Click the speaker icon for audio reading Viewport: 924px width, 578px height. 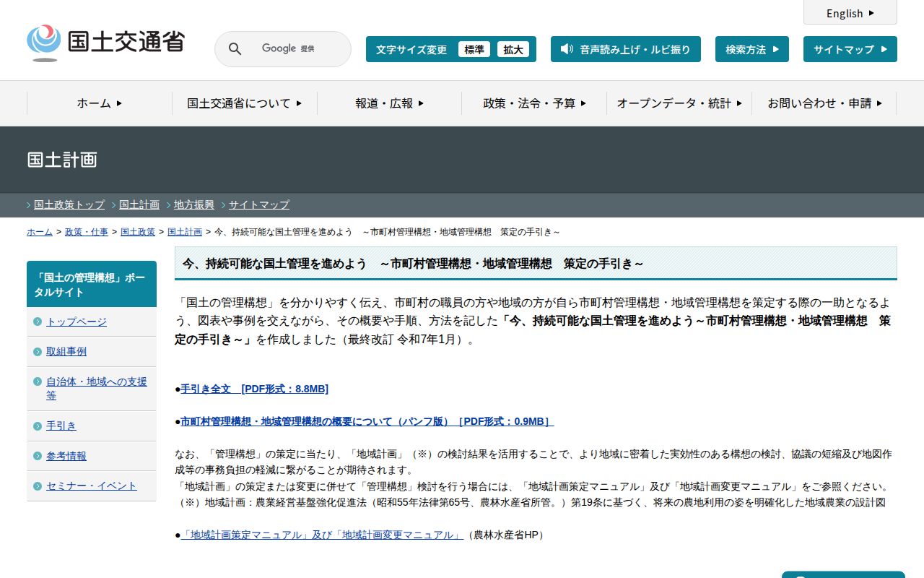tap(567, 49)
